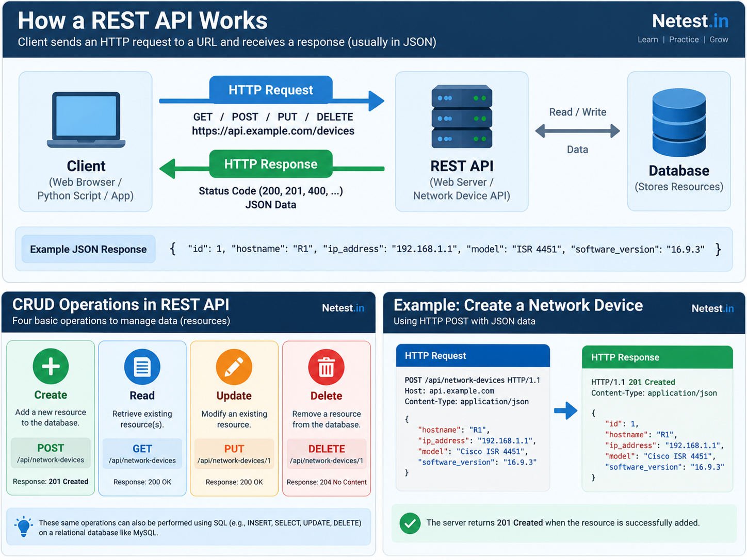This screenshot has height=560, width=747.
Task: Click the Client heading text
Action: click(86, 166)
